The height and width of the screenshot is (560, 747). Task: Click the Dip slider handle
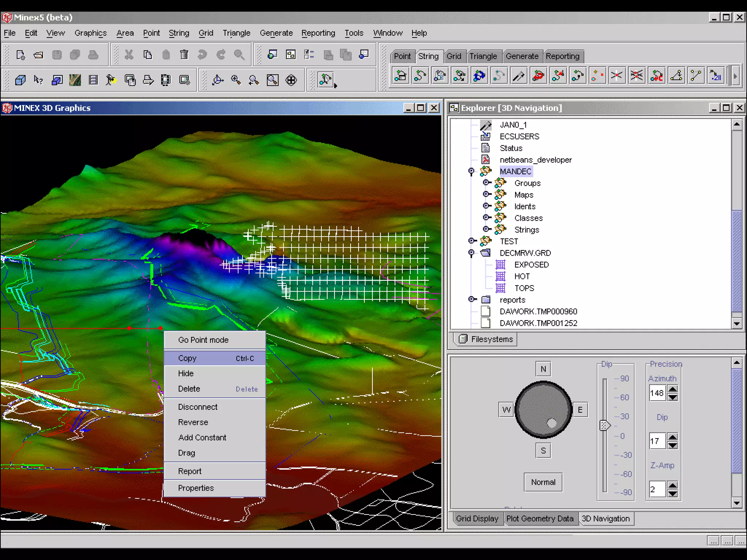tap(604, 425)
